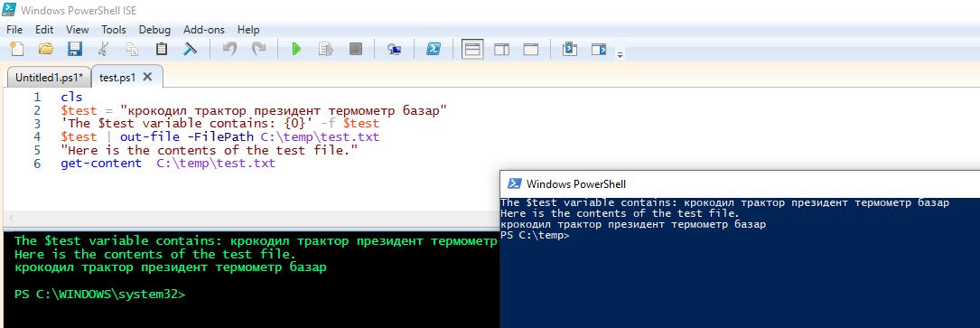Image resolution: width=980 pixels, height=328 pixels.
Task: Run the script with the green play icon
Action: click(297, 49)
